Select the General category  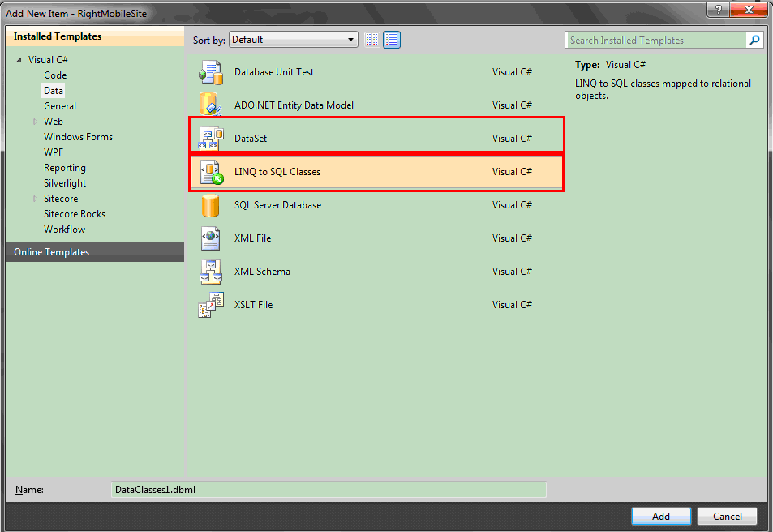(x=60, y=106)
